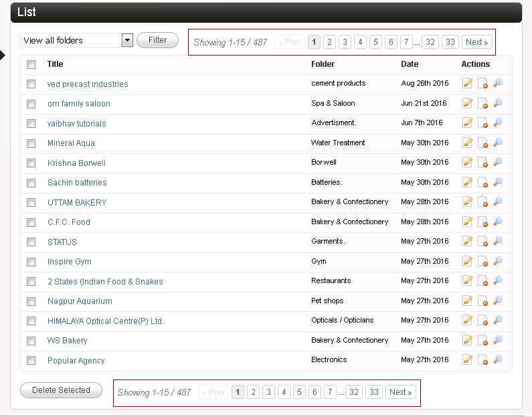Select the Inspire Gym checkbox
The width and height of the screenshot is (532, 417).
(31, 262)
